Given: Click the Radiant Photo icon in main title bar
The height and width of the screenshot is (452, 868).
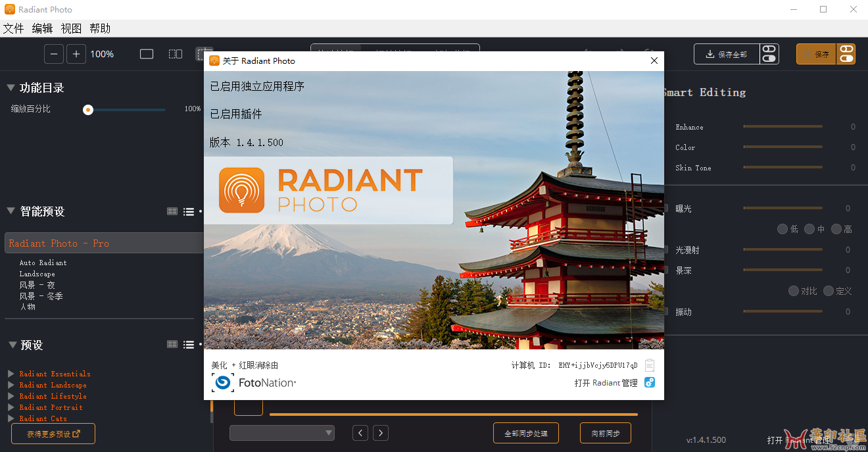Looking at the screenshot, I should point(10,9).
